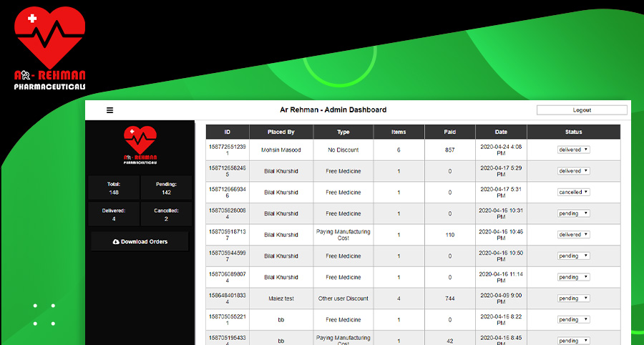This screenshot has height=345, width=644.
Task: Change status of the 110 paid order
Action: click(573, 235)
